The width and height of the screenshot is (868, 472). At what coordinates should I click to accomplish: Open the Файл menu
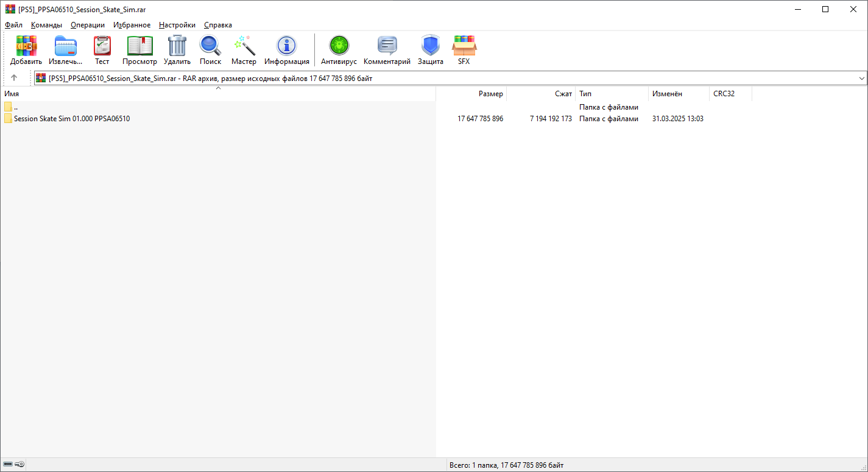(13, 25)
